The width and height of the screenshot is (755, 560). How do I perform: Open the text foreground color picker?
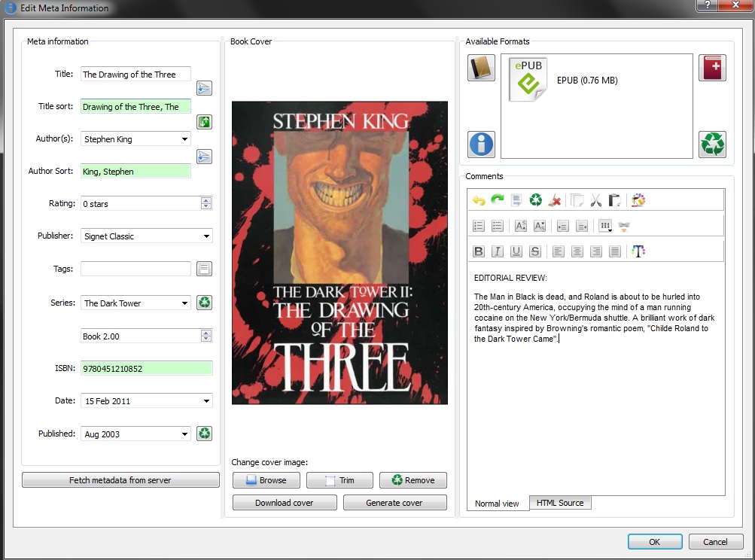638,251
